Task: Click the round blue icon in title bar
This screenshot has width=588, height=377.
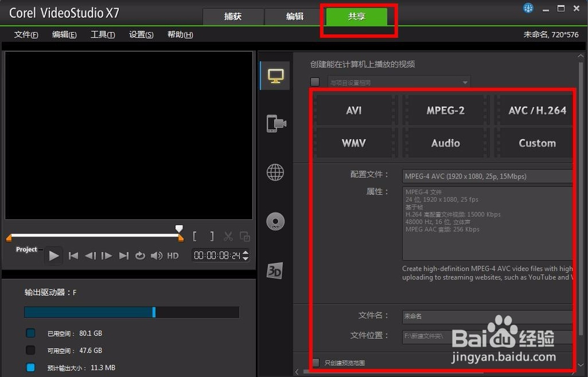Action: [529, 8]
